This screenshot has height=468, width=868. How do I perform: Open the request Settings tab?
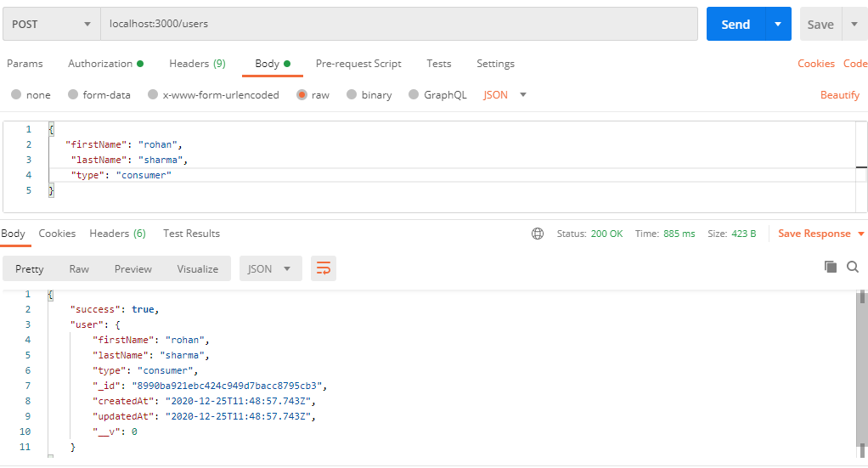[495, 64]
